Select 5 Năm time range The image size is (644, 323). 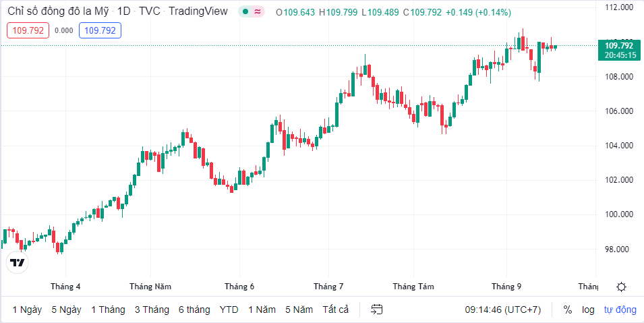point(299,310)
